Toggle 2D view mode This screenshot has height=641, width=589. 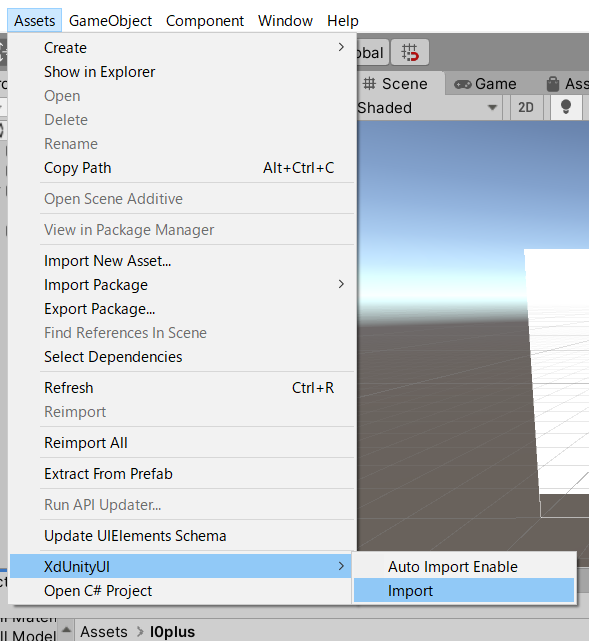tap(526, 108)
